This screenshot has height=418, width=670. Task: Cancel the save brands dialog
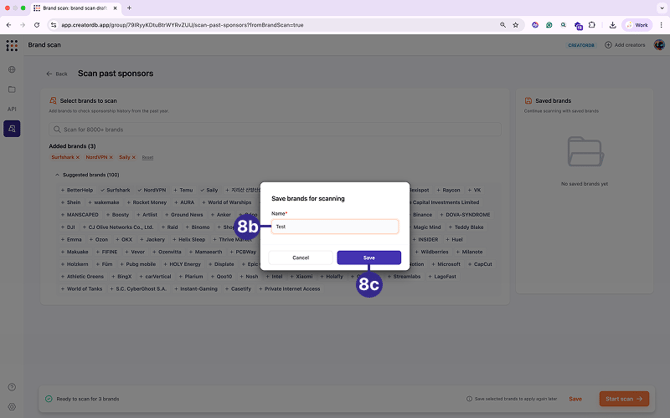pos(300,257)
